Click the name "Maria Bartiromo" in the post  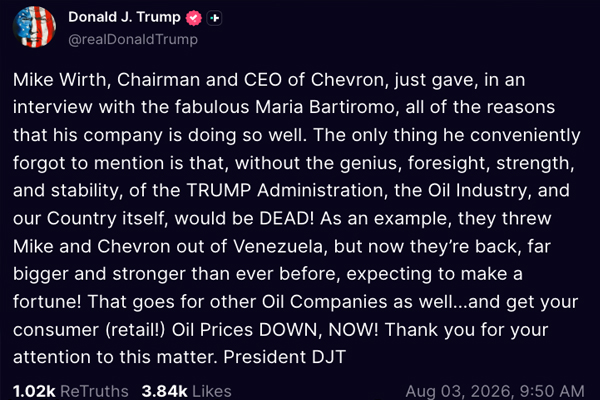click(x=324, y=107)
